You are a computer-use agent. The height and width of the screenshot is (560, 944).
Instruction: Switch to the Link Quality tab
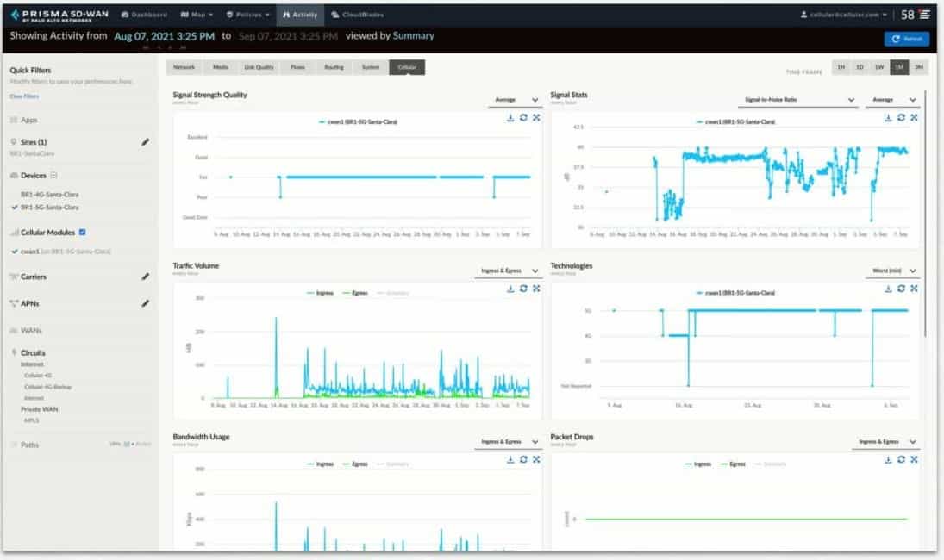[x=259, y=67]
